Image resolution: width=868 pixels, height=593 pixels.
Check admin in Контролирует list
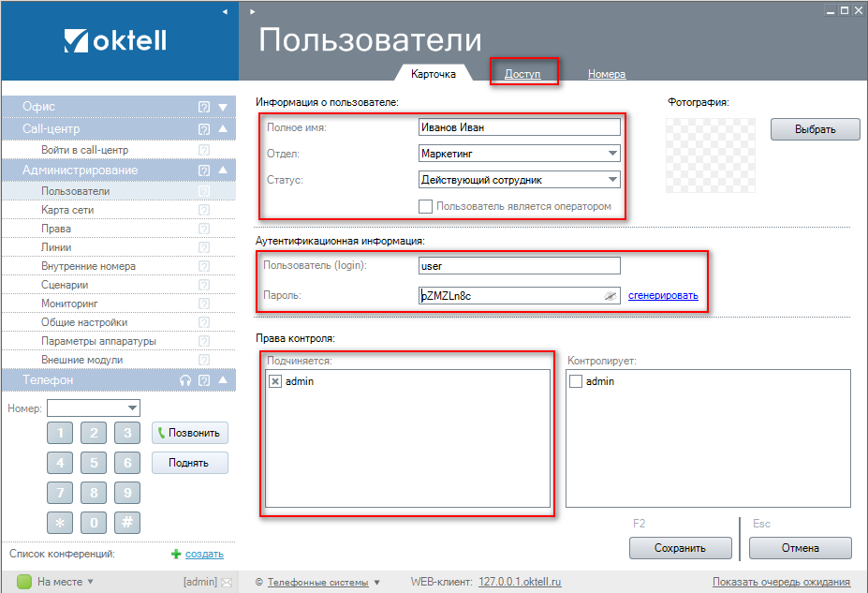[x=576, y=381]
